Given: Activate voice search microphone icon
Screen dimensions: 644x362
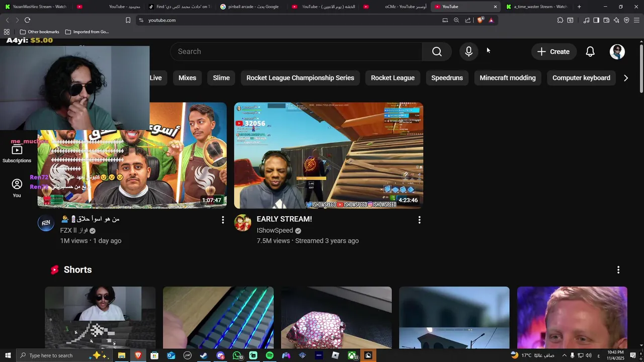Looking at the screenshot, I should coord(468,51).
